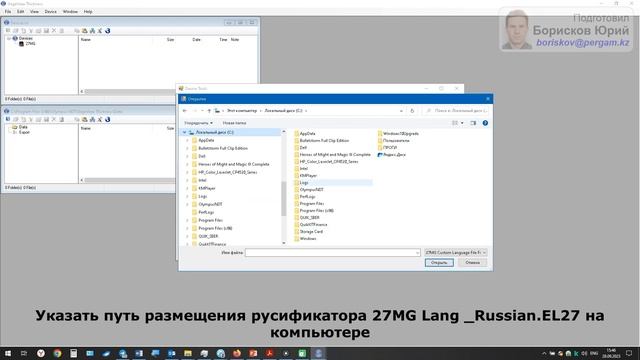
Task: Expand Dell node in navigation tree
Action: click(x=188, y=156)
